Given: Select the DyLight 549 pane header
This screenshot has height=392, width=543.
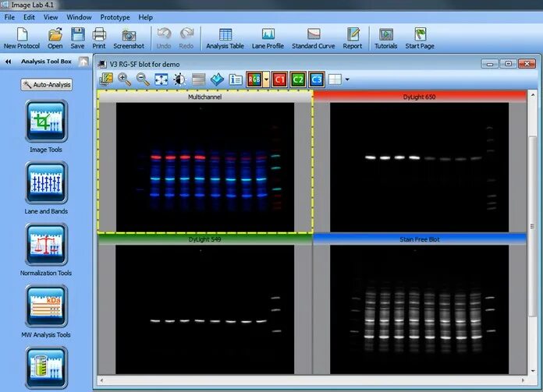Looking at the screenshot, I should [x=205, y=239].
